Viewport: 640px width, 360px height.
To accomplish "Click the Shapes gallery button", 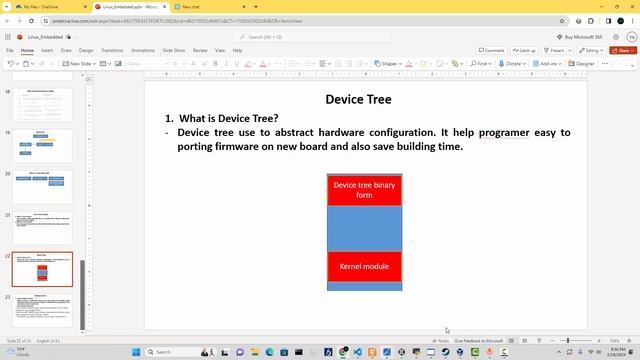I will tap(388, 64).
